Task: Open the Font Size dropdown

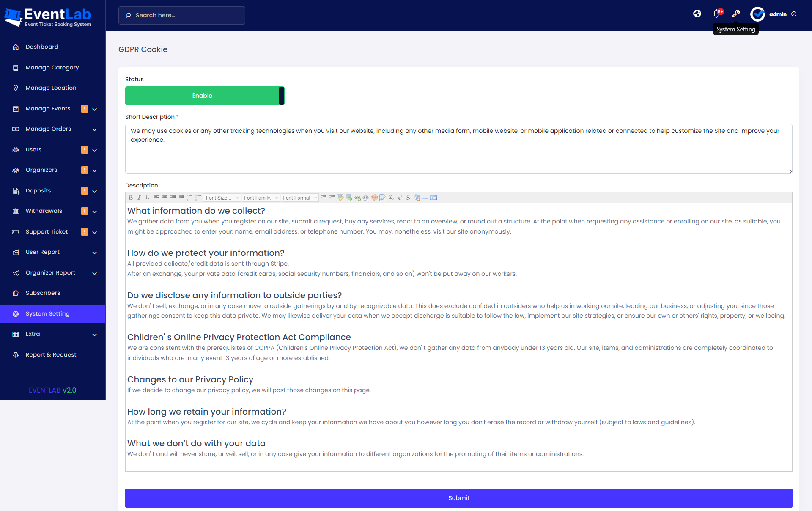Action: coord(222,198)
